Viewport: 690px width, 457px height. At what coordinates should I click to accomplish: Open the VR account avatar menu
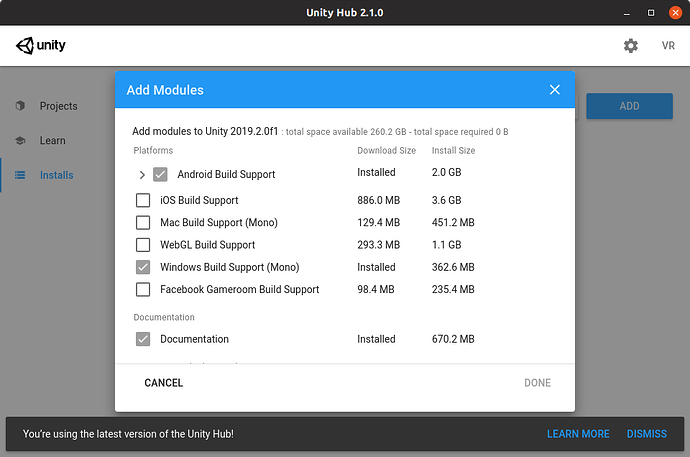668,46
